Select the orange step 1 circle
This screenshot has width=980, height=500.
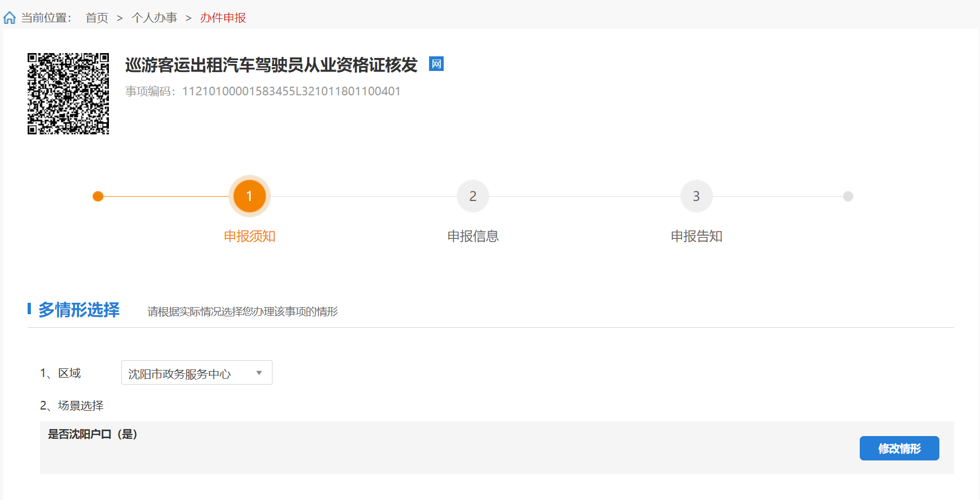(249, 196)
